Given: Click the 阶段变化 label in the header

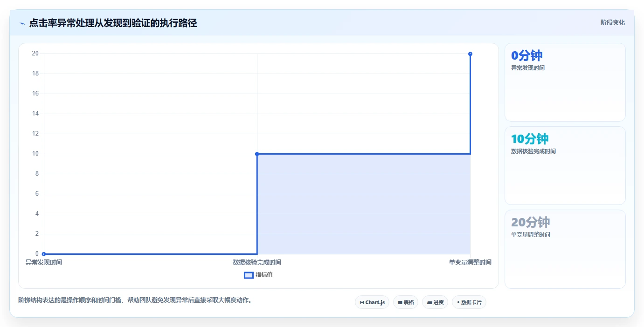Looking at the screenshot, I should coord(612,22).
